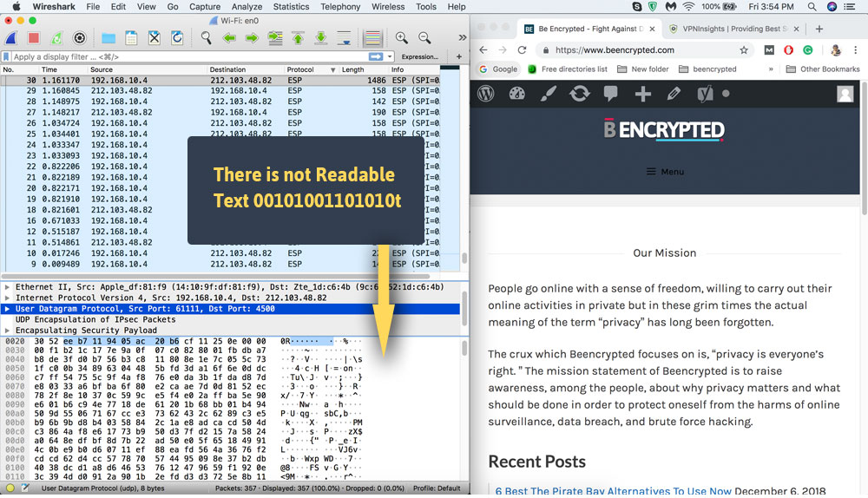Bookmark this page with star icon
Viewport: 868px width, 498px height.
pos(744,49)
